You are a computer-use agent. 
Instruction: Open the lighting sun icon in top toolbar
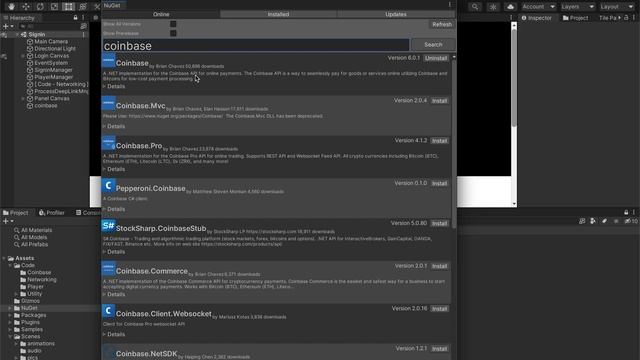tap(493, 7)
